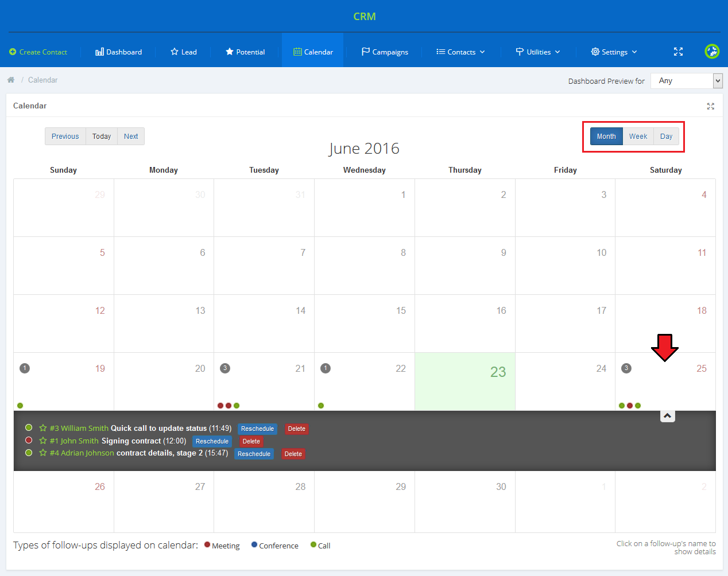Image resolution: width=728 pixels, height=576 pixels.
Task: Expand the Contacts menu
Action: coord(460,52)
